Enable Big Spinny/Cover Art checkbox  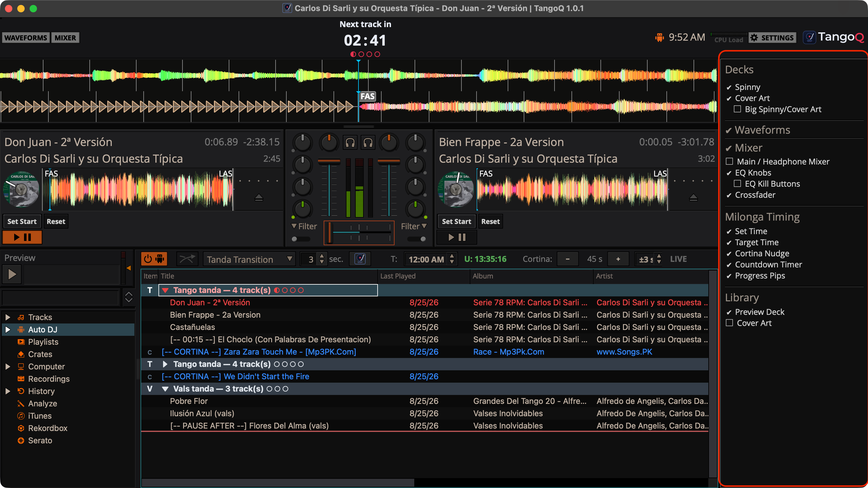(x=737, y=109)
